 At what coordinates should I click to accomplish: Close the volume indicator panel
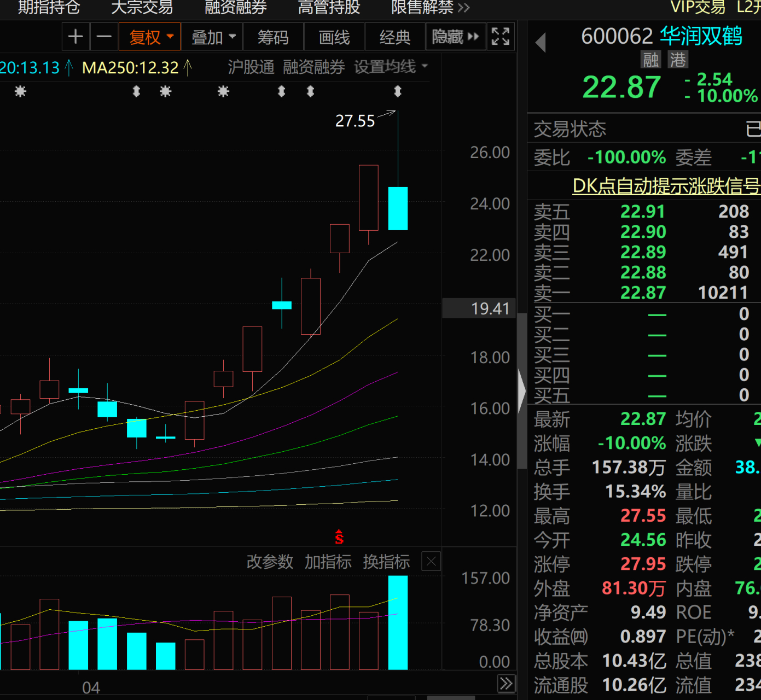(x=431, y=562)
